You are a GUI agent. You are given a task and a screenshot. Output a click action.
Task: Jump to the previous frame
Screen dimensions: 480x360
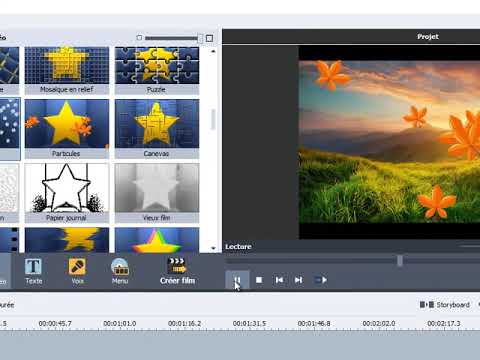[279, 280]
